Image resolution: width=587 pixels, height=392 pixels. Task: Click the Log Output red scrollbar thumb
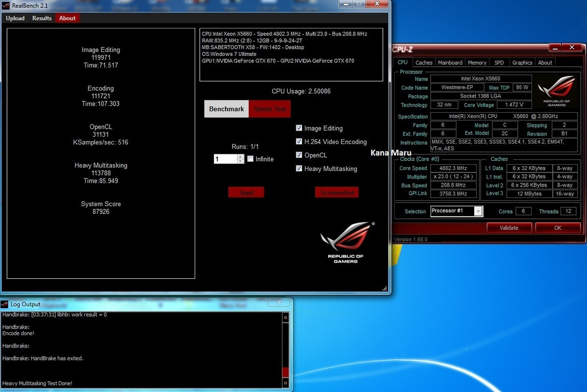point(285,372)
